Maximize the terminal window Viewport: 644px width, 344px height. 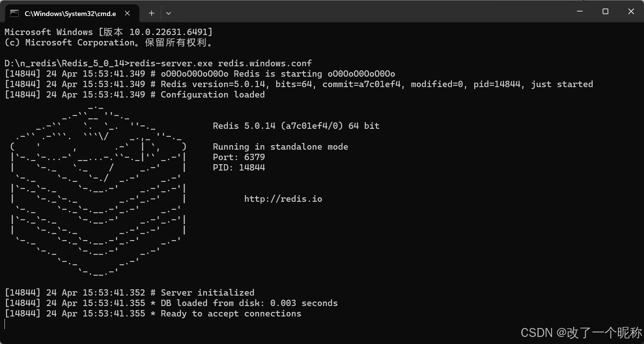pos(605,12)
